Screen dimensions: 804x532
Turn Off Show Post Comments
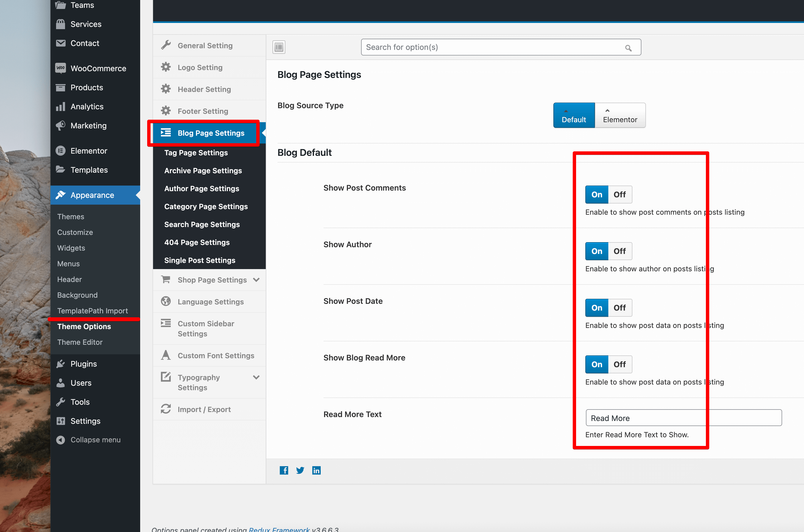tap(620, 195)
